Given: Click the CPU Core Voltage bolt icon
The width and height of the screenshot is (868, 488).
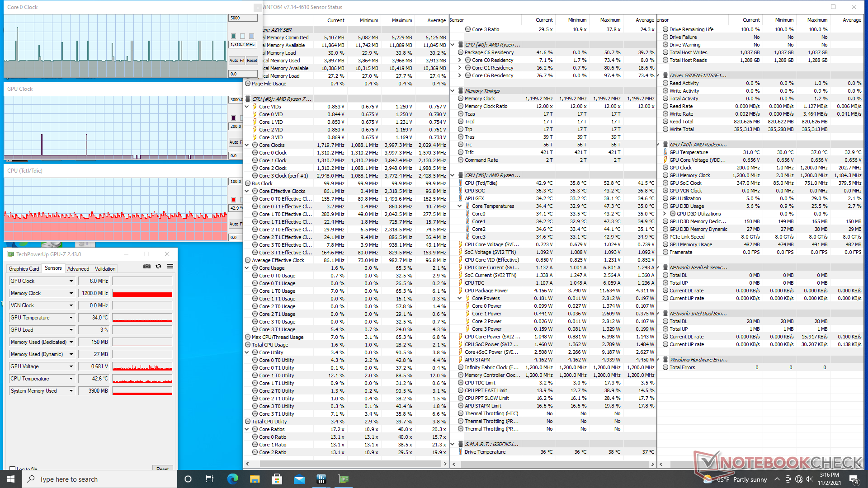Looking at the screenshot, I should click(460, 244).
